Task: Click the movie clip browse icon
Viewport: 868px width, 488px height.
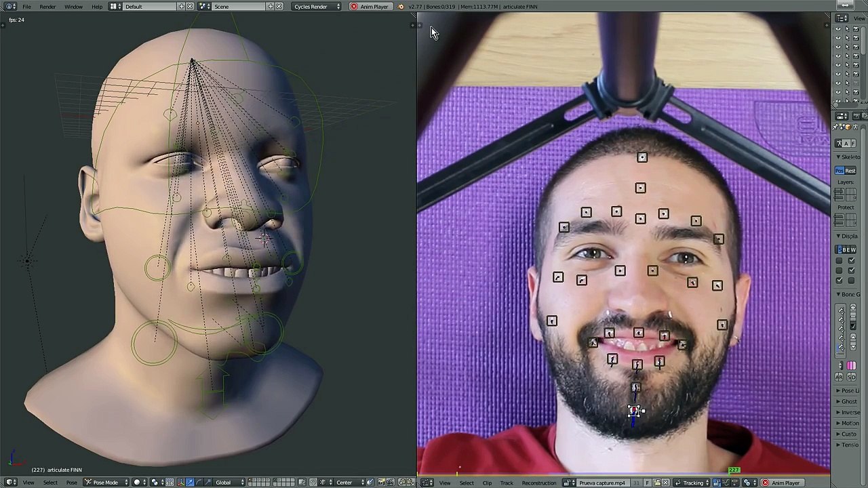Action: [x=568, y=483]
